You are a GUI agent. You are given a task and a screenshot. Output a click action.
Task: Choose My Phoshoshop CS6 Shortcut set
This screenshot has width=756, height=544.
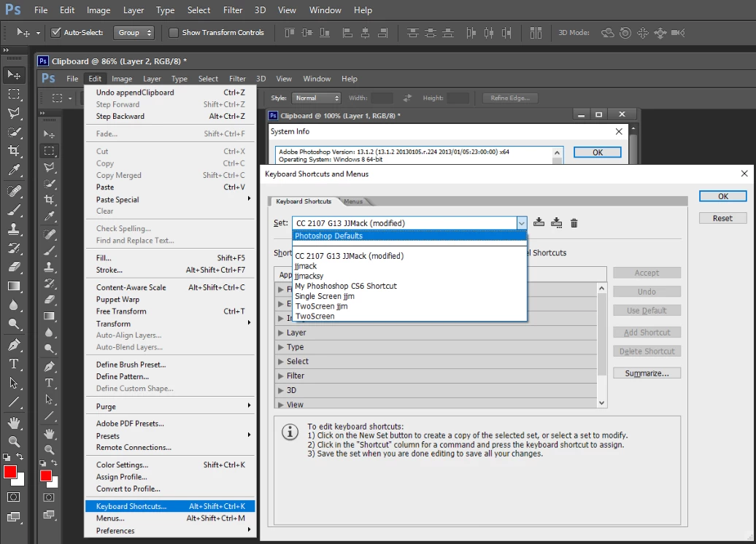(409, 286)
